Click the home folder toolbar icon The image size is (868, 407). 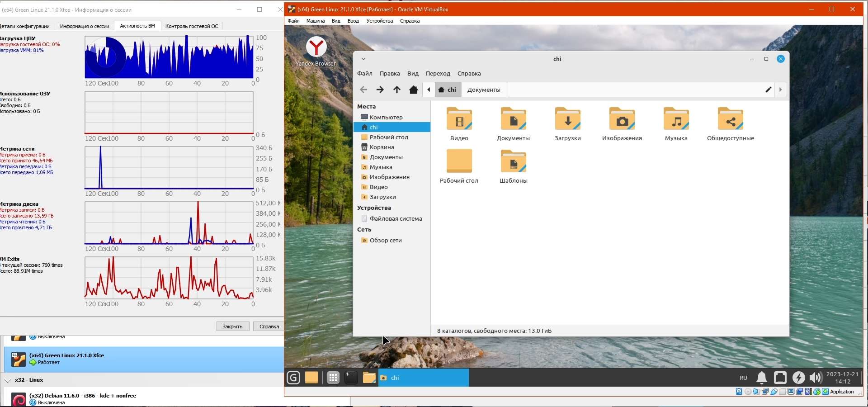pyautogui.click(x=413, y=90)
